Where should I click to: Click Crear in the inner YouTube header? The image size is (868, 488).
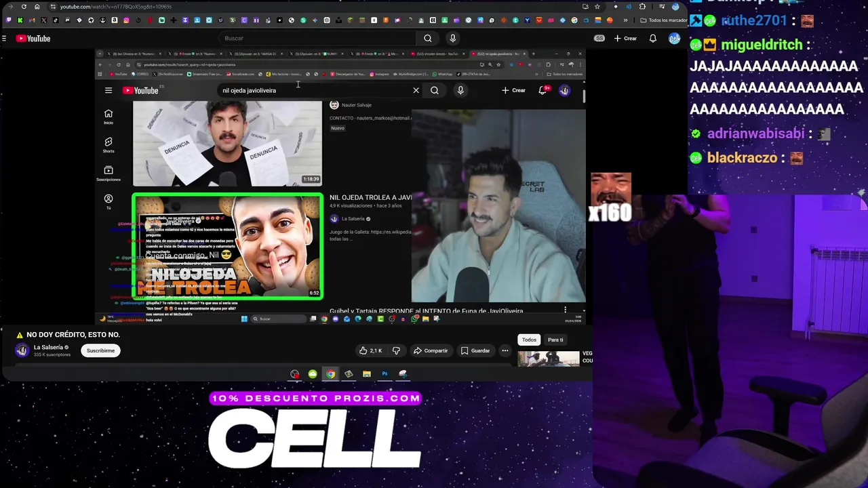[513, 90]
